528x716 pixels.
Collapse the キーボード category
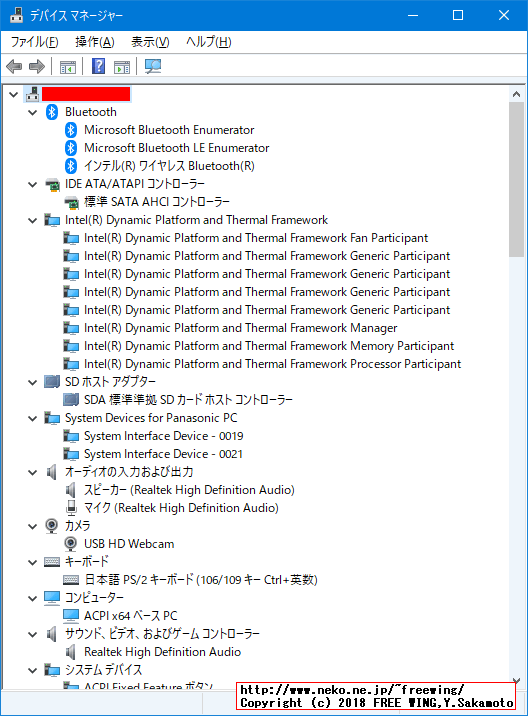(32, 562)
